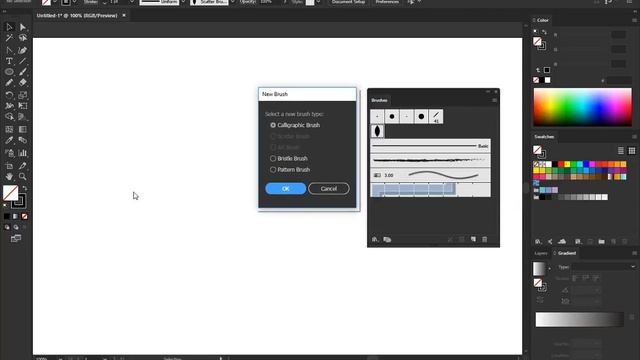The height and width of the screenshot is (360, 640).
Task: Select the Ellipse shape tool
Action: [9, 72]
